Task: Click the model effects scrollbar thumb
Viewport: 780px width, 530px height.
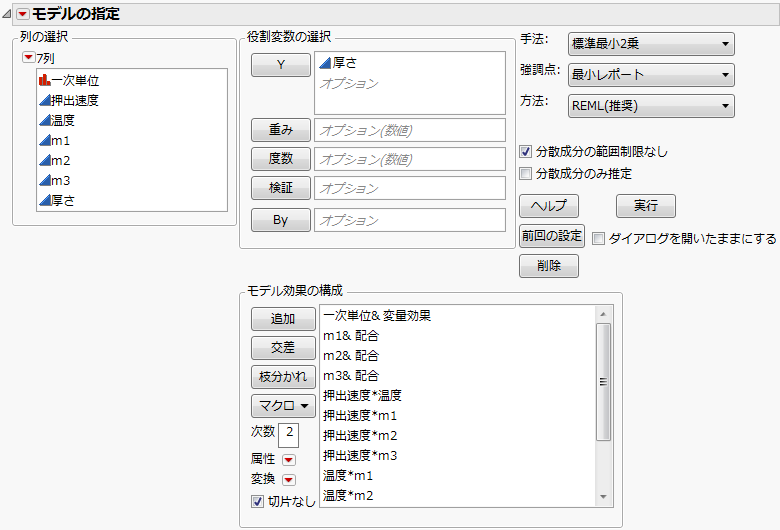Action: (x=603, y=382)
